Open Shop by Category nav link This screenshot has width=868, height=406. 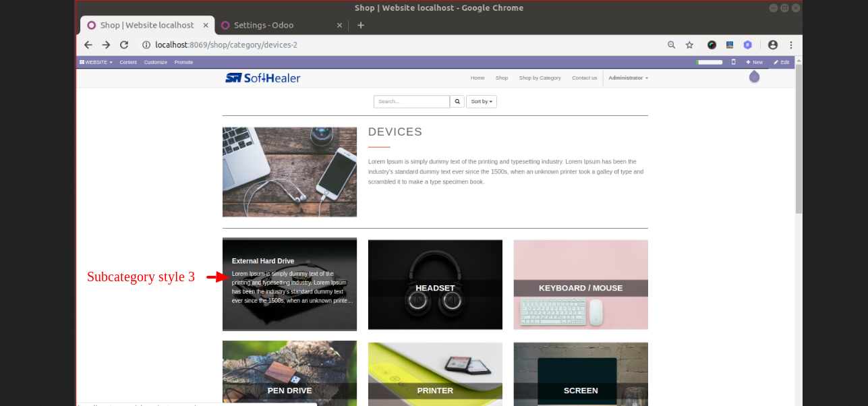pyautogui.click(x=540, y=78)
